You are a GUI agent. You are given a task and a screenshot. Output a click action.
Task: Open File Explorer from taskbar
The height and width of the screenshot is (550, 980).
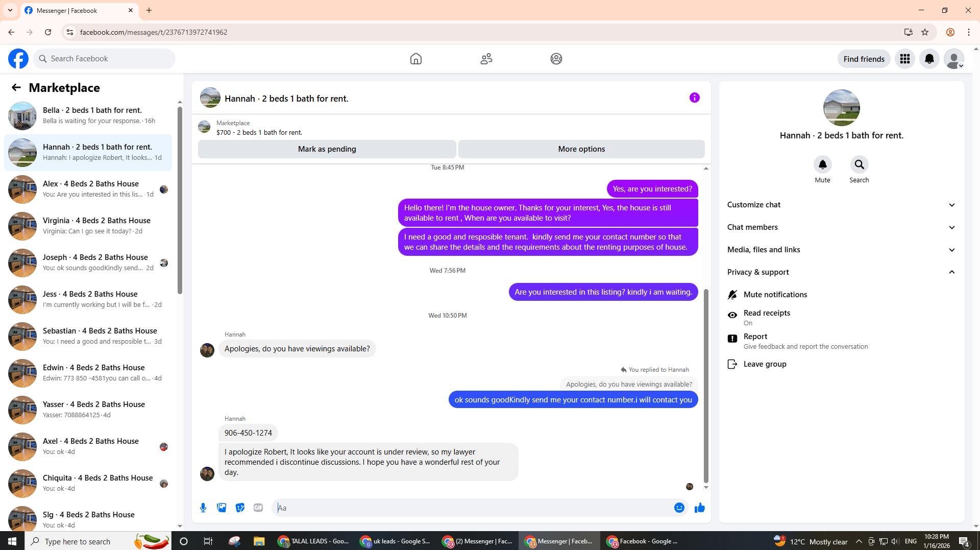click(x=259, y=541)
